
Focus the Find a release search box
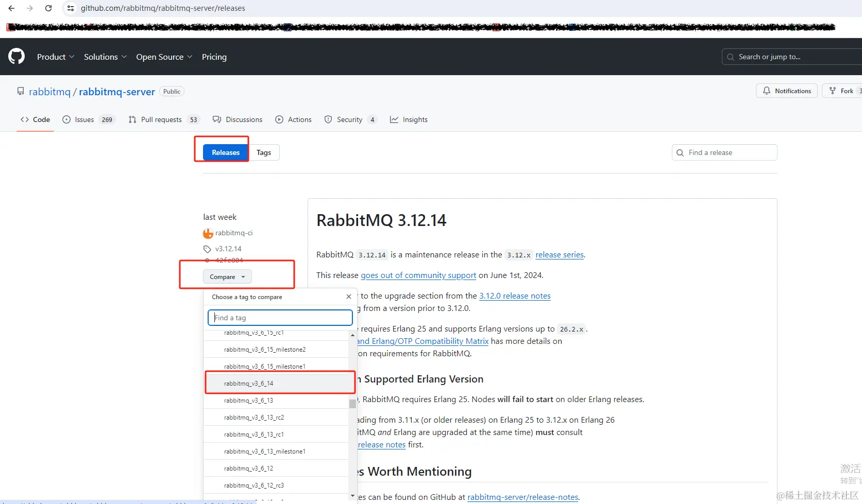(x=724, y=152)
